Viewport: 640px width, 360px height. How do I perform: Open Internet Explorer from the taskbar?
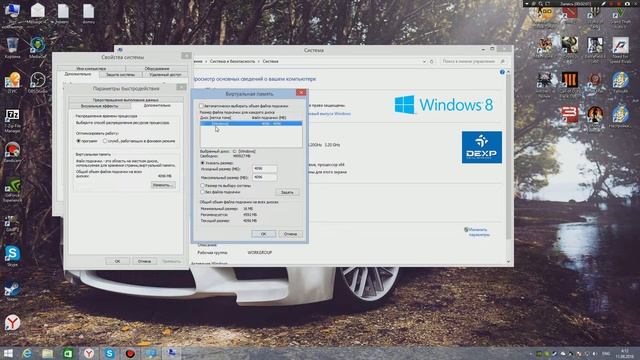tap(27, 353)
